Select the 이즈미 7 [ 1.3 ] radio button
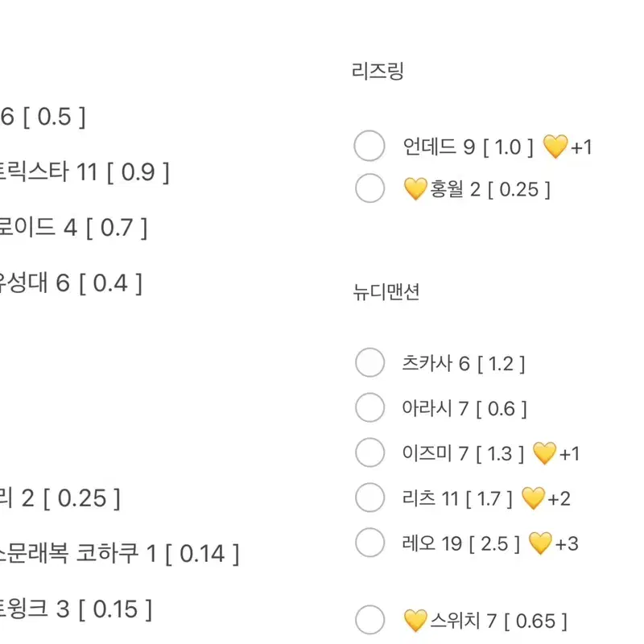644x644 pixels. pos(369,452)
